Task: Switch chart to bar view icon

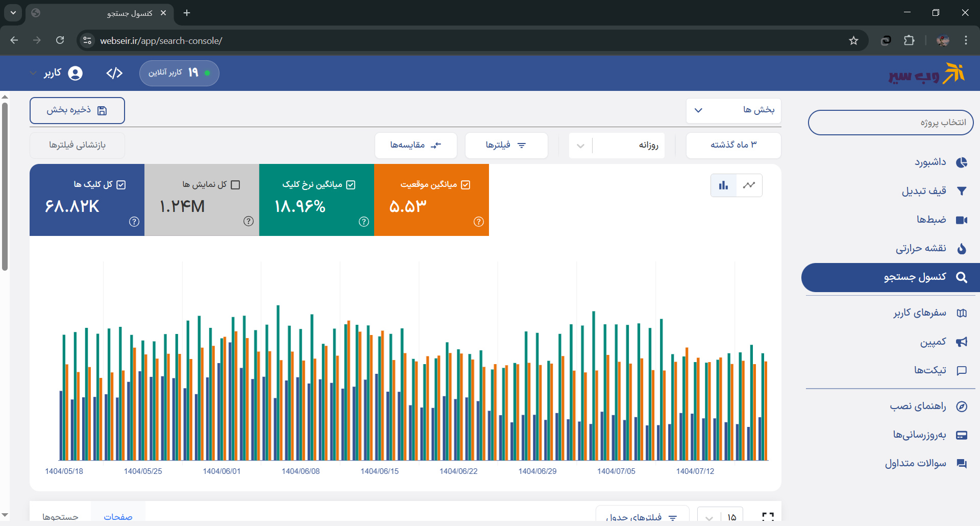Action: [723, 185]
